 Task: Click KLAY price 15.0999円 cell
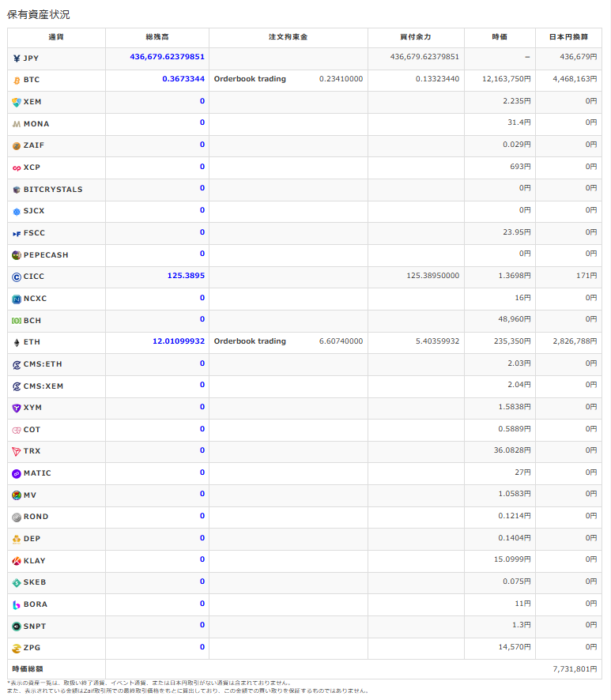[512, 559]
